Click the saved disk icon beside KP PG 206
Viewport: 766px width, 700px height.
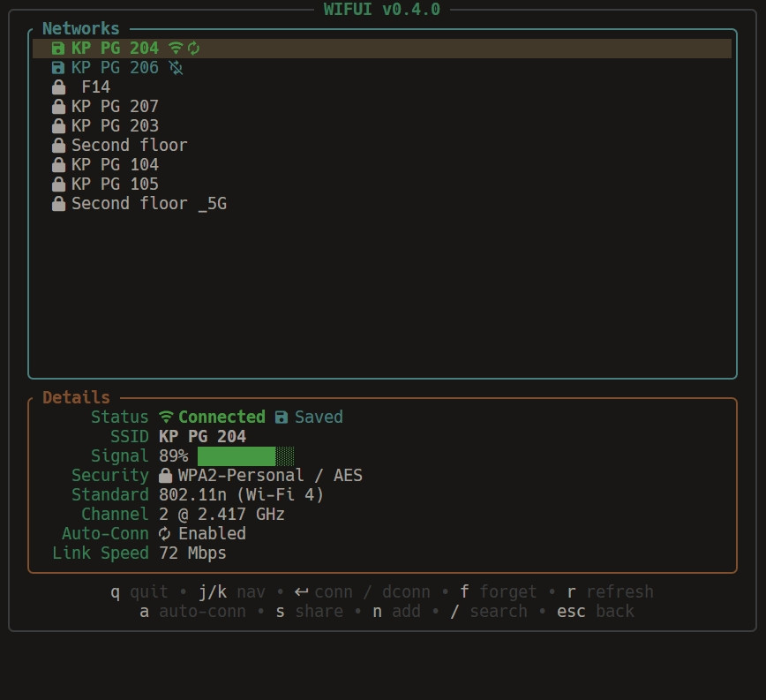click(58, 68)
